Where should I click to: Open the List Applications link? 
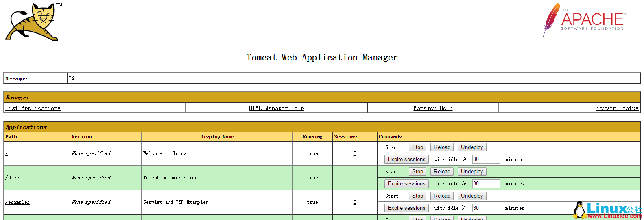click(33, 108)
